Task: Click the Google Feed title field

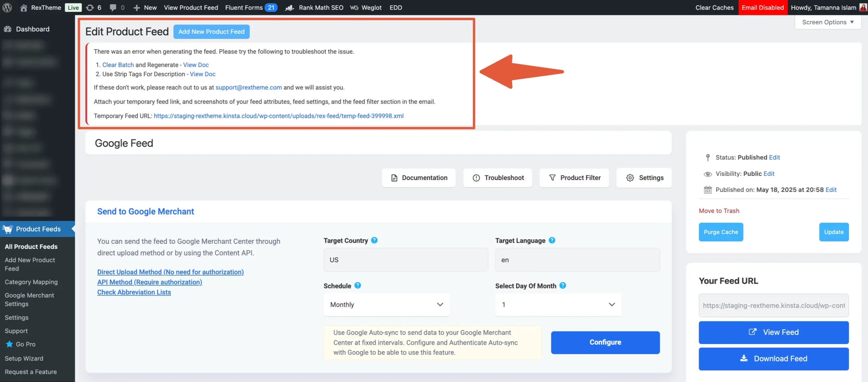Action: [378, 143]
